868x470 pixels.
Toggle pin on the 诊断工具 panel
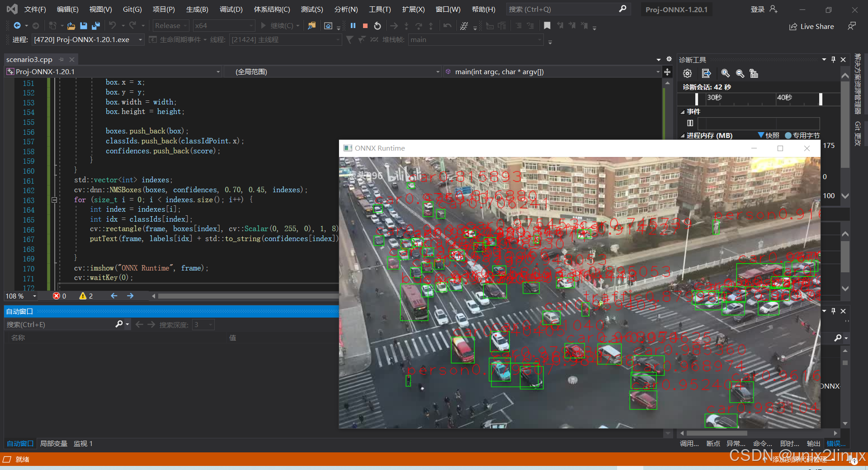click(x=833, y=59)
